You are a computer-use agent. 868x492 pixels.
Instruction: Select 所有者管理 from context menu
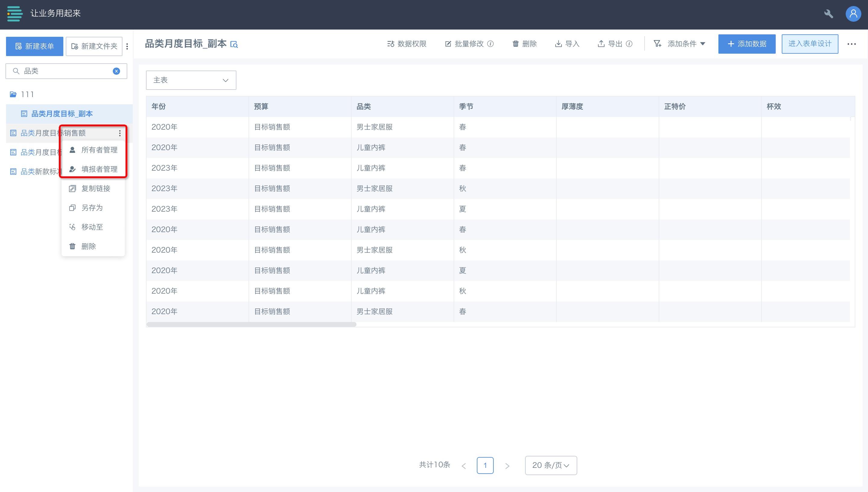tap(99, 150)
